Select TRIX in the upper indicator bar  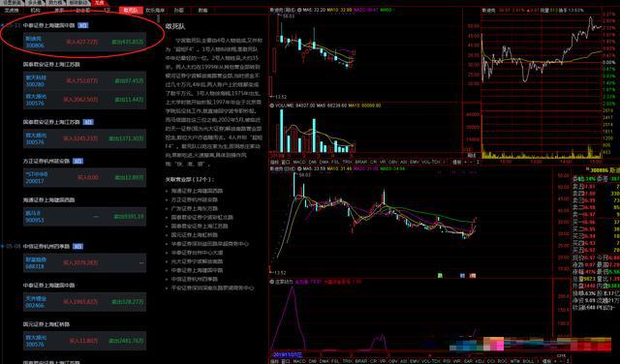(348, 162)
